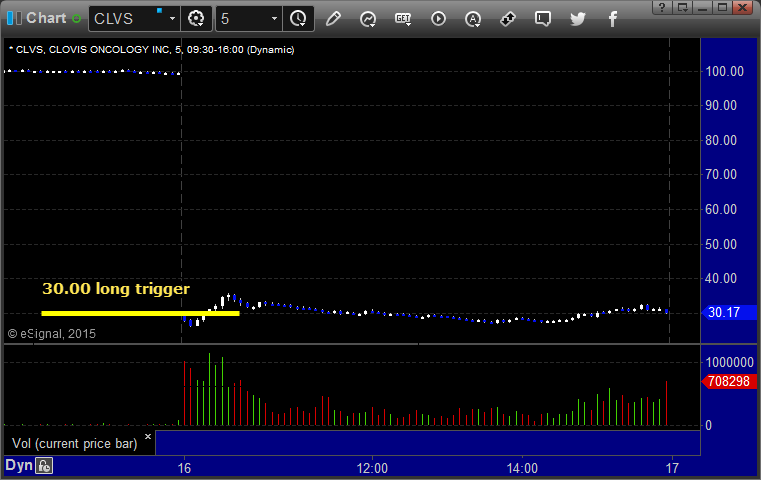Click the 1000000 volume axis label
This screenshot has height=480, width=761.
pyautogui.click(x=729, y=362)
